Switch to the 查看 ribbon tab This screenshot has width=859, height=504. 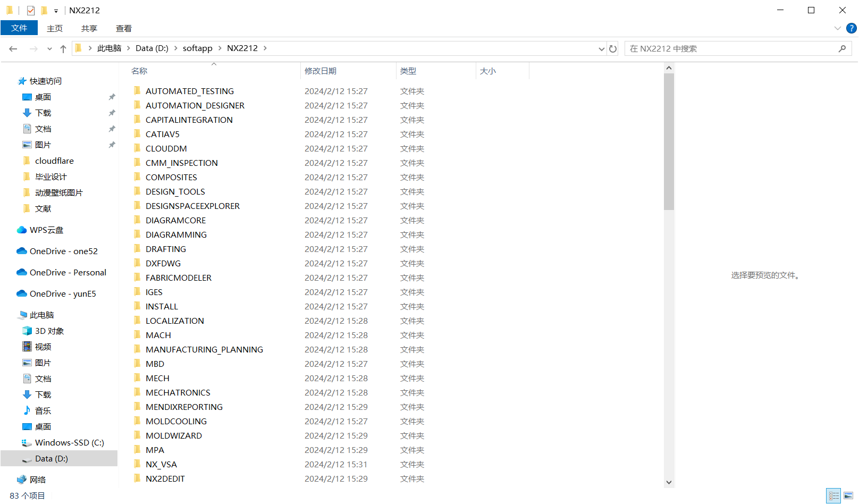point(123,29)
